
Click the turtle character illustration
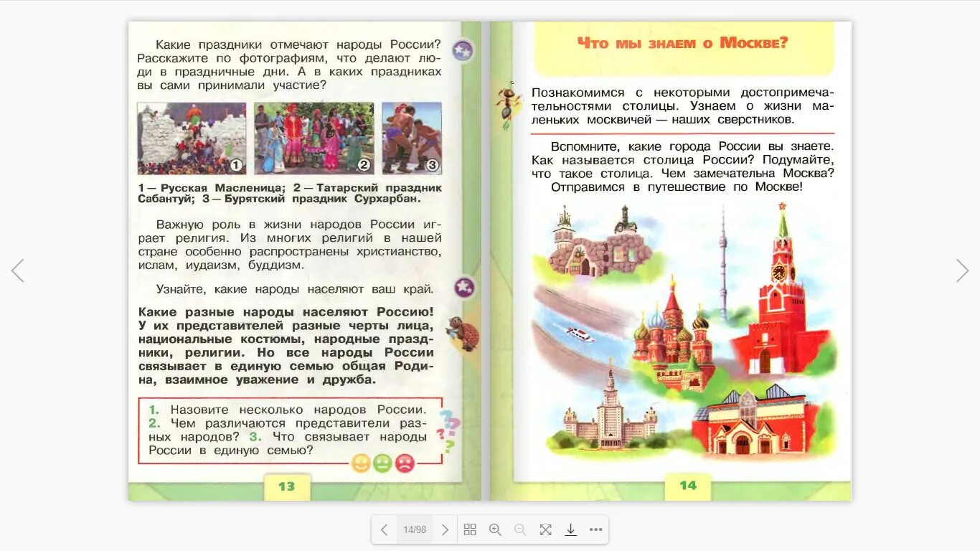(463, 333)
